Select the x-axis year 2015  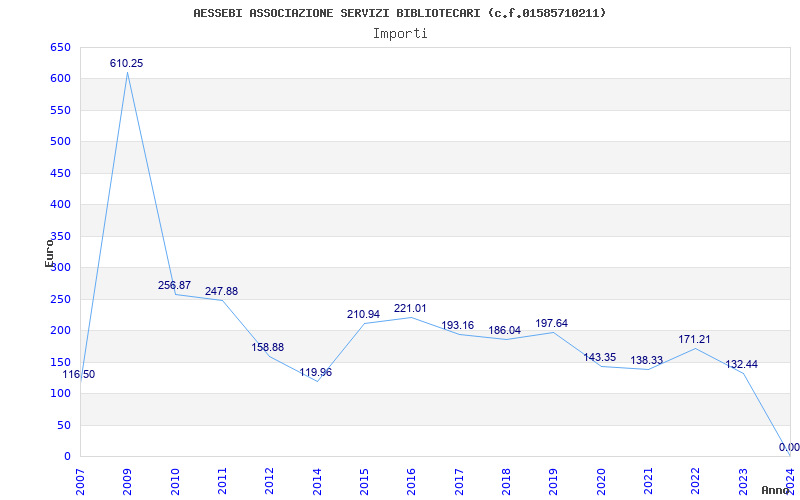364,482
